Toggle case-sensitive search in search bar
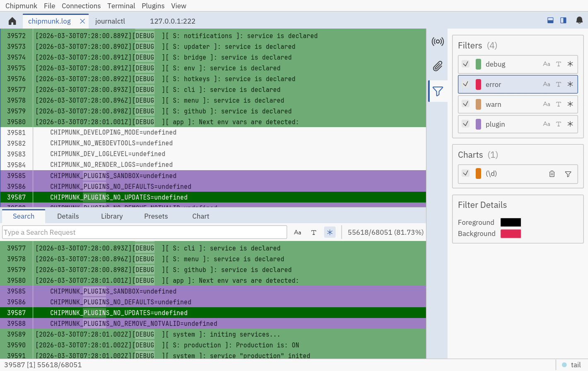 pos(298,232)
